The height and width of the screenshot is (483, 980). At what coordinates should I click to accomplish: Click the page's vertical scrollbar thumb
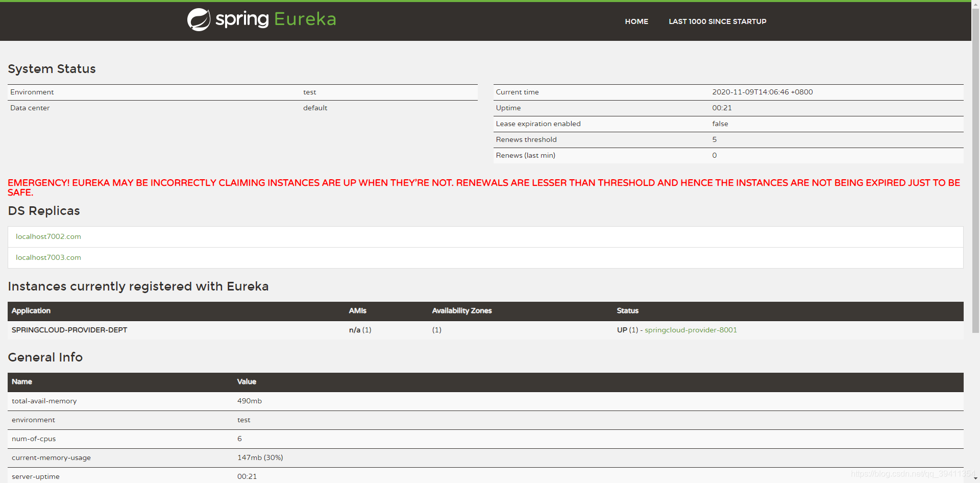point(975,170)
